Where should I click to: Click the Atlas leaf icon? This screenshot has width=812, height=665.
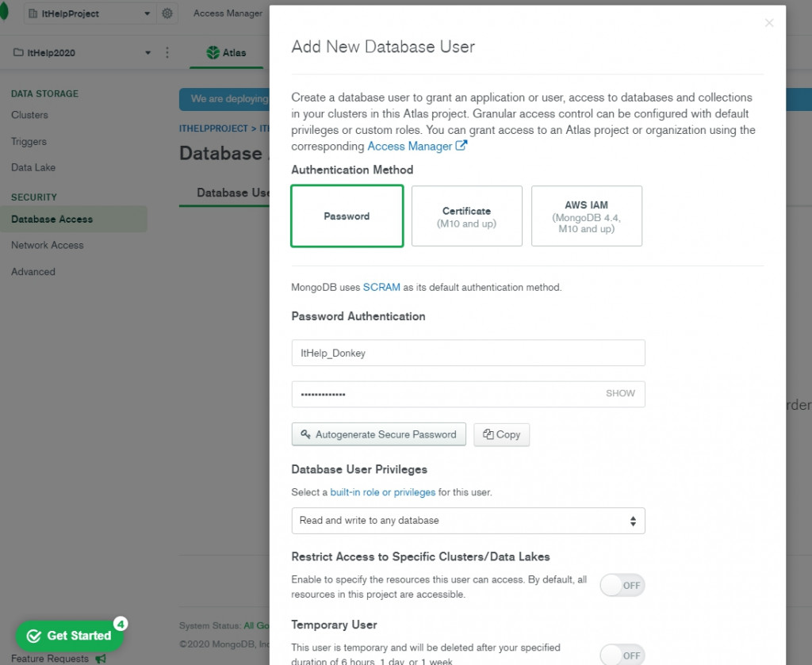tap(213, 52)
